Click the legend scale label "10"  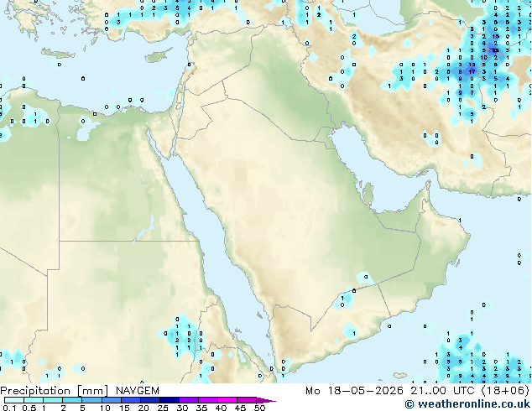coord(105,408)
